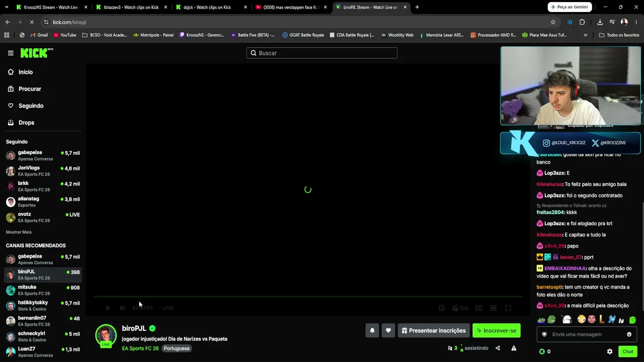644x362 pixels.
Task: Toggle the notification bell for biroPJL
Action: [372, 330]
